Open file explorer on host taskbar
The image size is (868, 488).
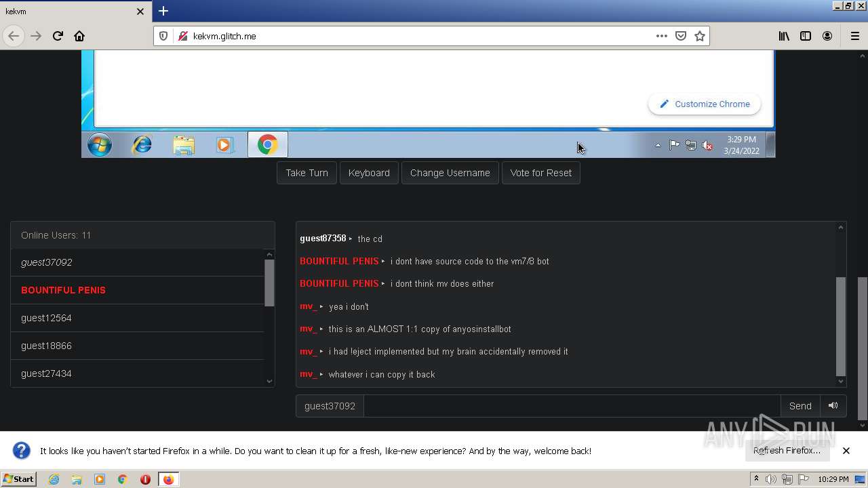pyautogui.click(x=77, y=479)
